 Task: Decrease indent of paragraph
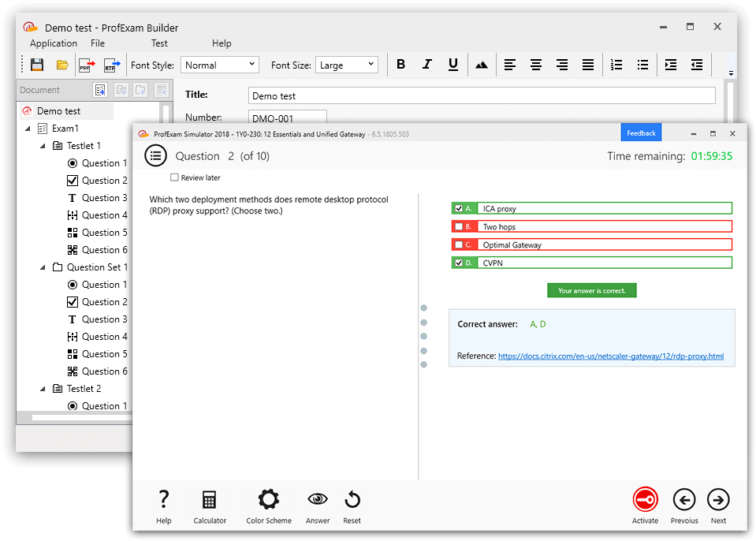[697, 65]
